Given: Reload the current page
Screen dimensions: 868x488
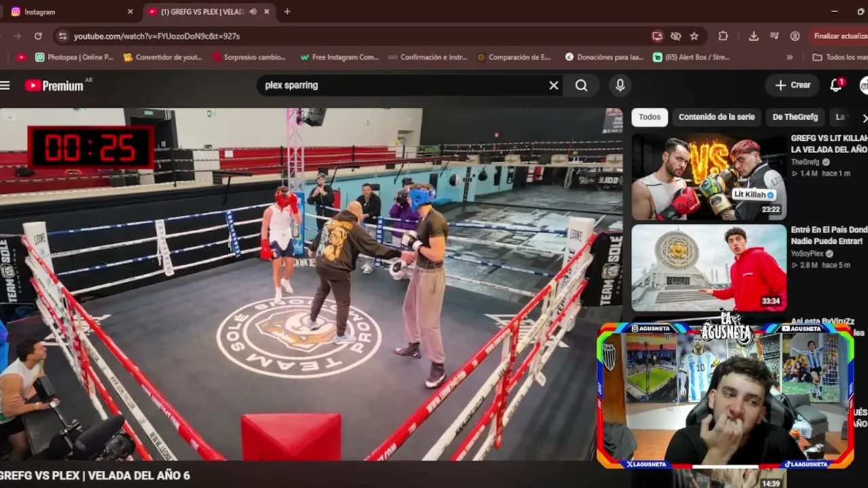Looking at the screenshot, I should pos(38,36).
